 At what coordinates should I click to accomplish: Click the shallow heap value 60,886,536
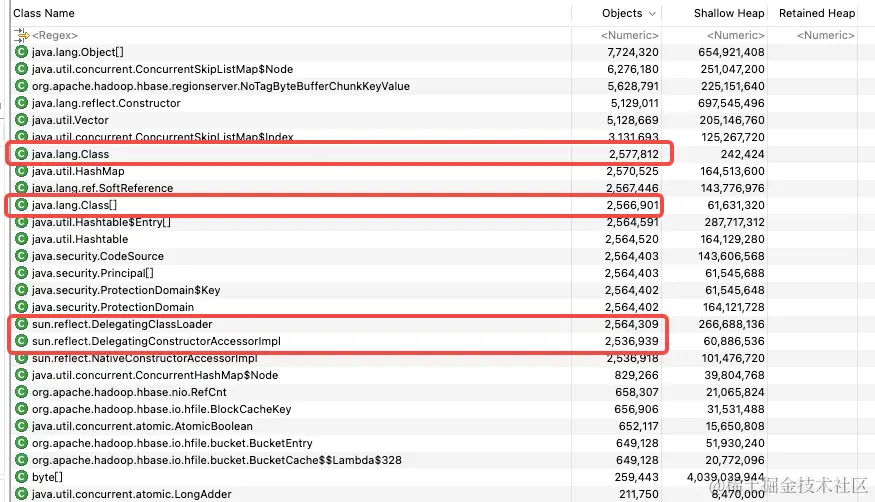click(734, 341)
